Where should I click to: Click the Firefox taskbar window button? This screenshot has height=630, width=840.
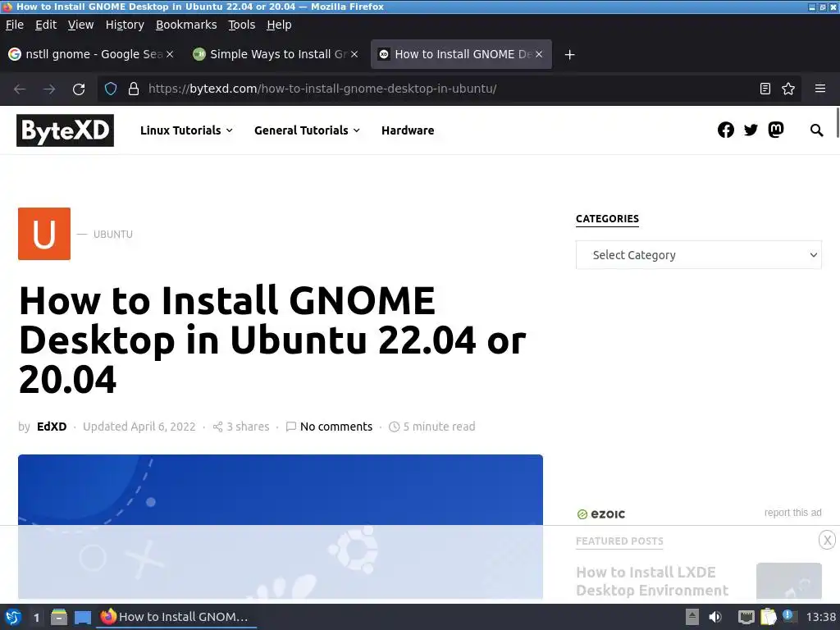[x=177, y=617]
